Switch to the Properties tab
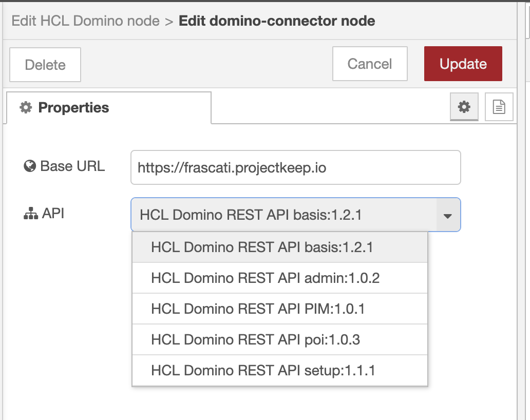The image size is (530, 420). tap(108, 107)
